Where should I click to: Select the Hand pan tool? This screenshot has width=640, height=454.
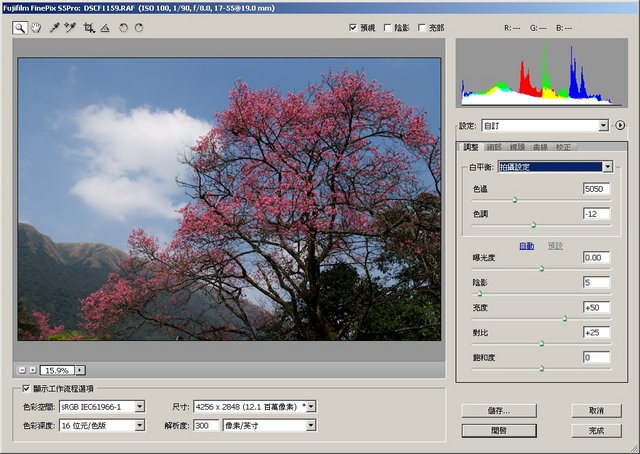(36, 28)
